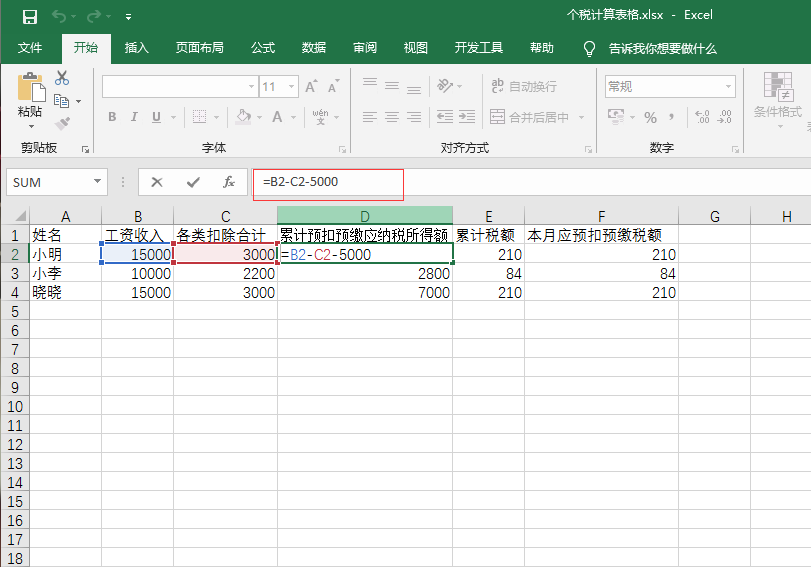This screenshot has height=567, width=811.
Task: Click the Top Align icon
Action: 369,85
